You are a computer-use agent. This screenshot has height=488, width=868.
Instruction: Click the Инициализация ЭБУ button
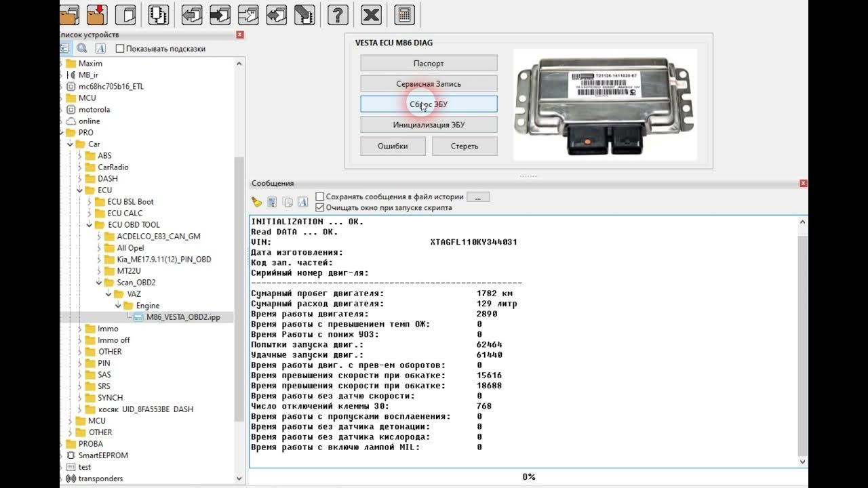429,125
